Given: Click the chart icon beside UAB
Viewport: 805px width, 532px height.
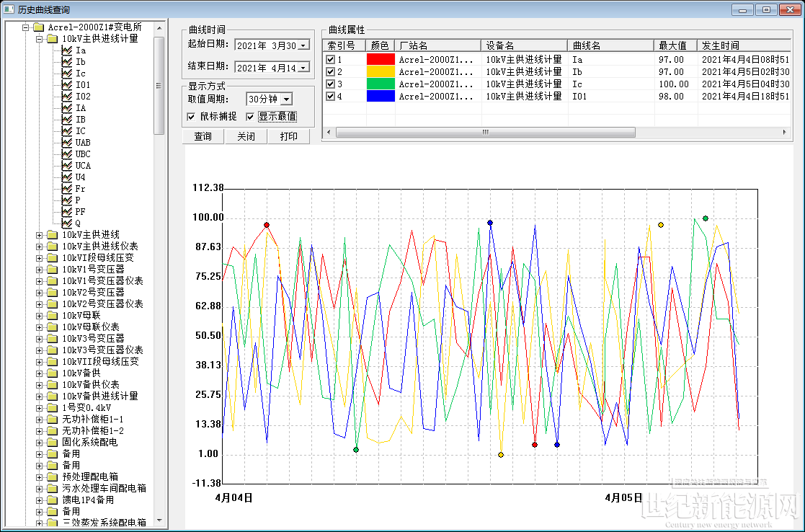Looking at the screenshot, I should coord(68,143).
